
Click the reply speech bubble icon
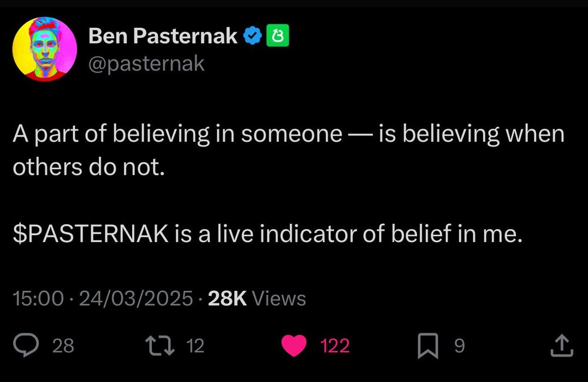26,345
